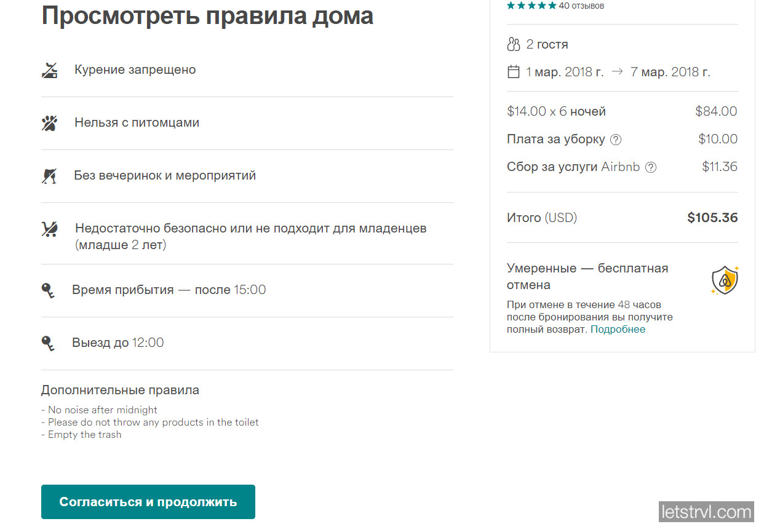
Task: Open the cleaning fee help tooltip
Action: 615,140
